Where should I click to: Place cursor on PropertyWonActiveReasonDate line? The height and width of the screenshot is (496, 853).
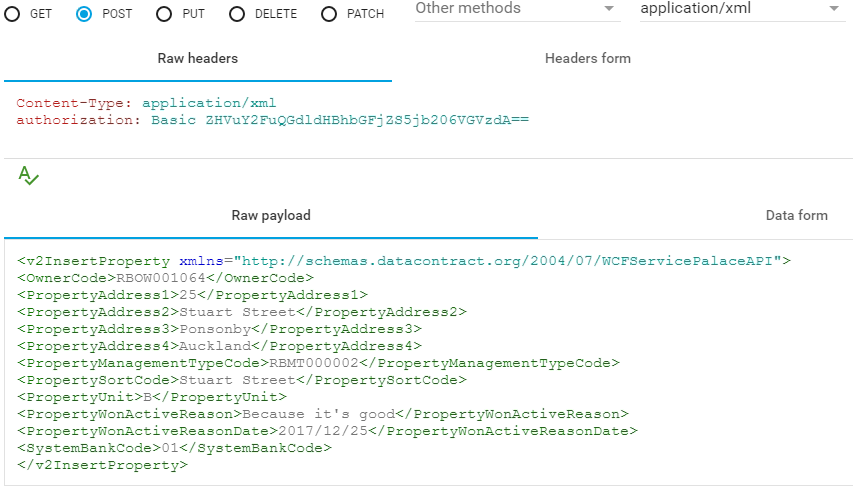(327, 431)
